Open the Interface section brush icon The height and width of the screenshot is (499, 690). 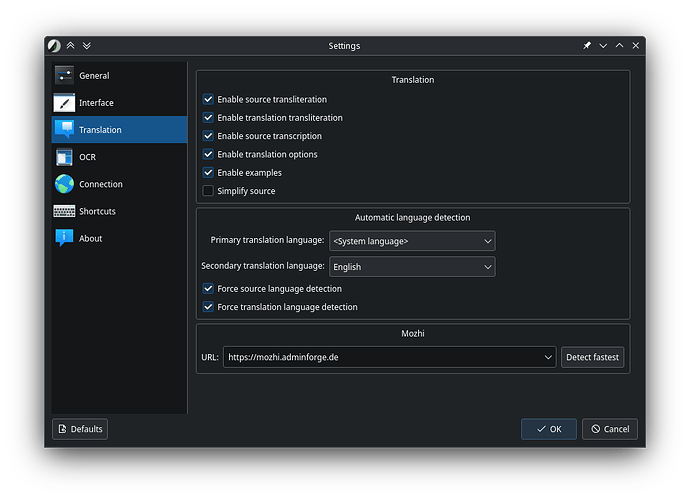point(64,103)
